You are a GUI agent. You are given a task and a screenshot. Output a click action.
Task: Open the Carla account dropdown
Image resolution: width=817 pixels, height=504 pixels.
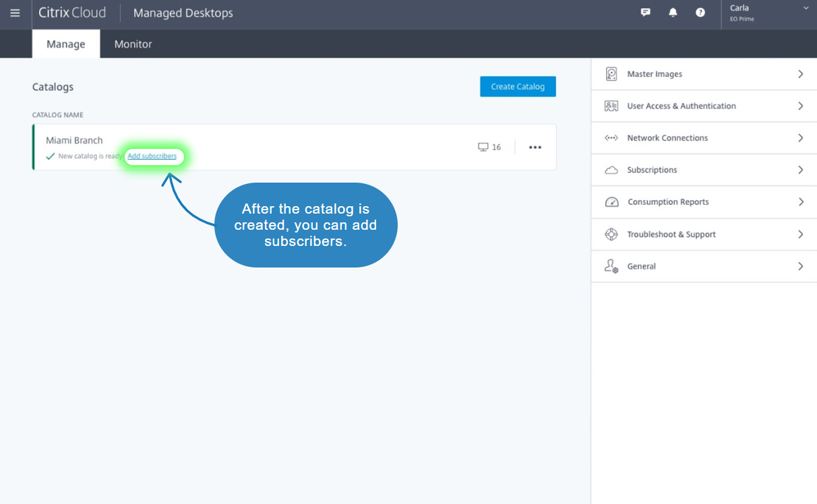coord(806,8)
